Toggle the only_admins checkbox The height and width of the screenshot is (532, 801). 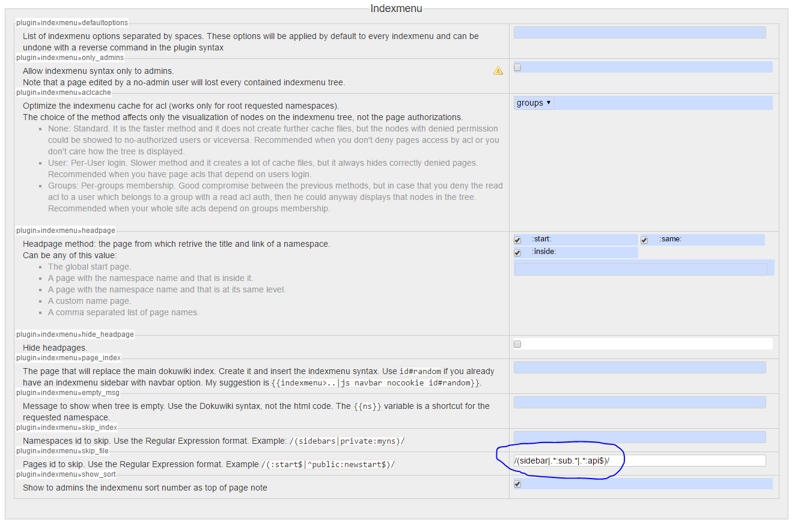coord(517,67)
